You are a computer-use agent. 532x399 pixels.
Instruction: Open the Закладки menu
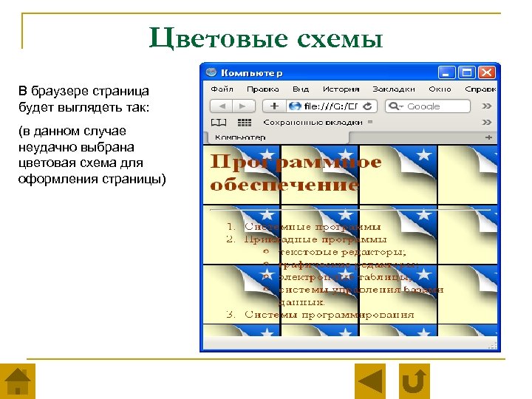pos(394,89)
